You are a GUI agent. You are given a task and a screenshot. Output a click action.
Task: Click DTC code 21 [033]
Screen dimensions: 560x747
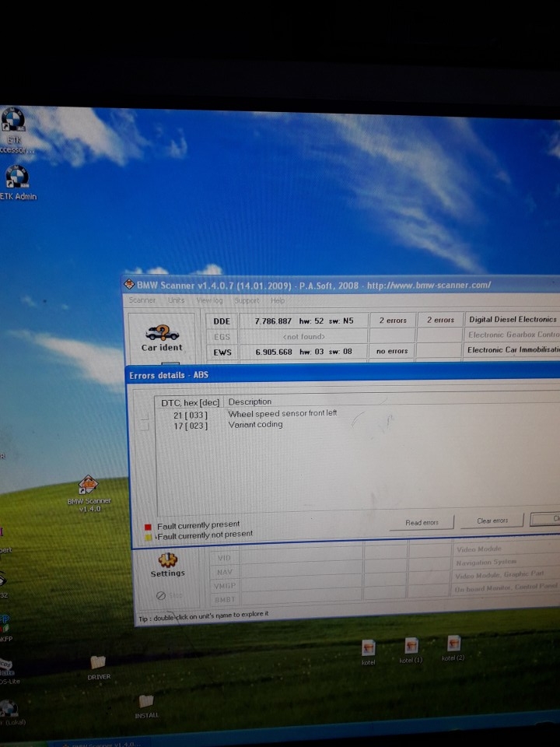coord(190,415)
